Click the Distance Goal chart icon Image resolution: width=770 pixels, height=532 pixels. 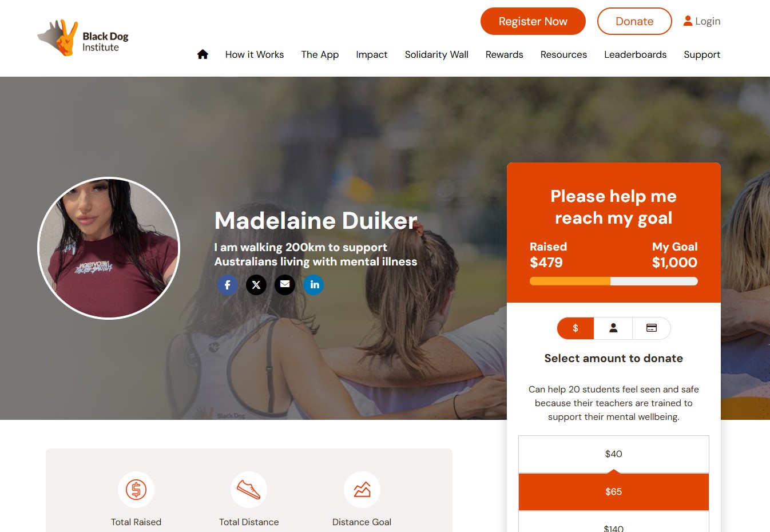(x=362, y=490)
